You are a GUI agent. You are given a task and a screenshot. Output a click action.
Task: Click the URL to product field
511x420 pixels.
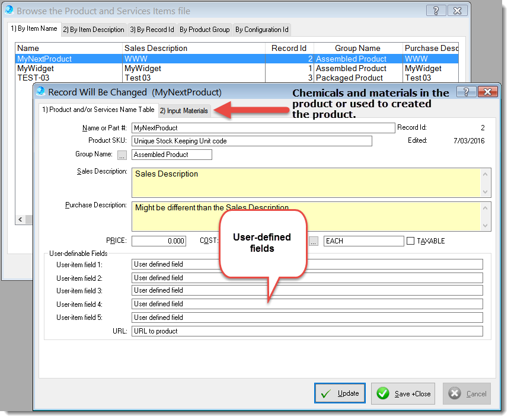[x=306, y=331]
